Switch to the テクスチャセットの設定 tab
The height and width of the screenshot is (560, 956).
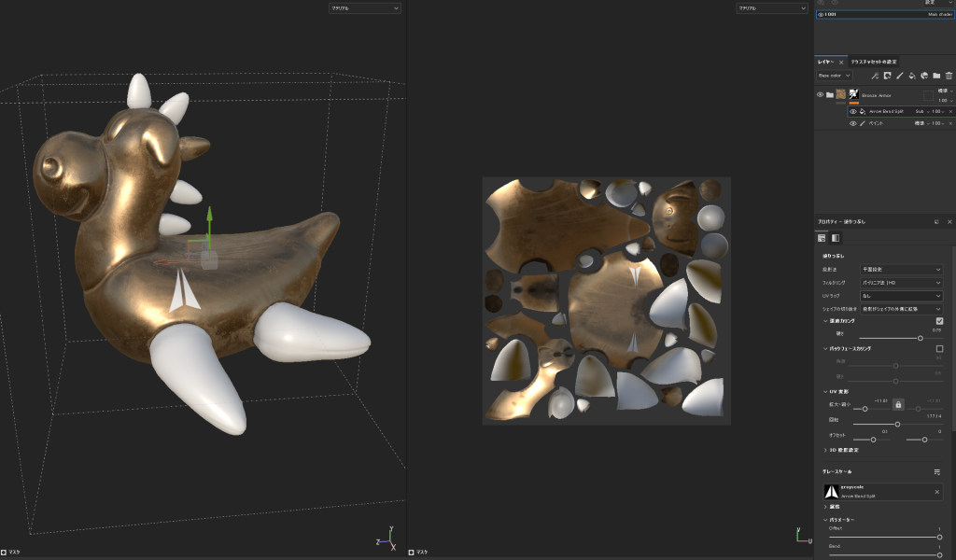click(874, 63)
